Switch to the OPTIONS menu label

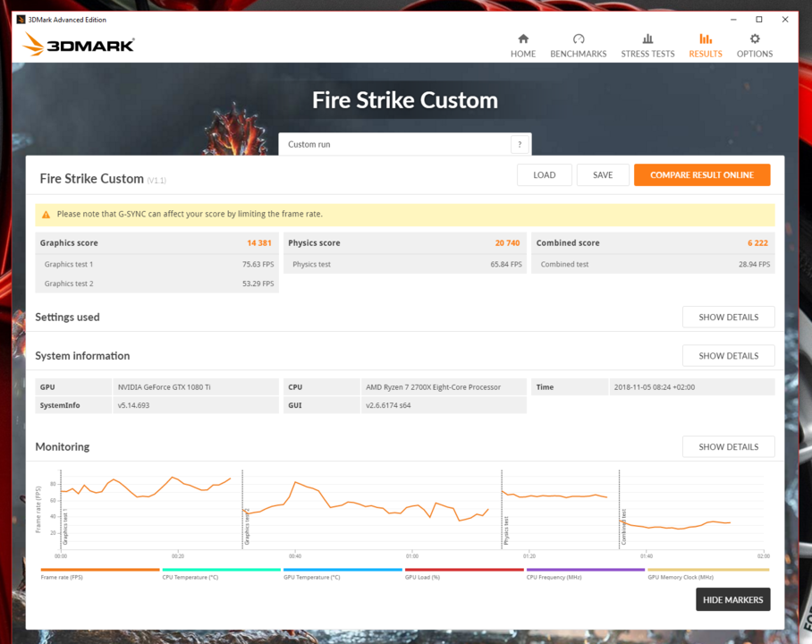[x=755, y=54]
